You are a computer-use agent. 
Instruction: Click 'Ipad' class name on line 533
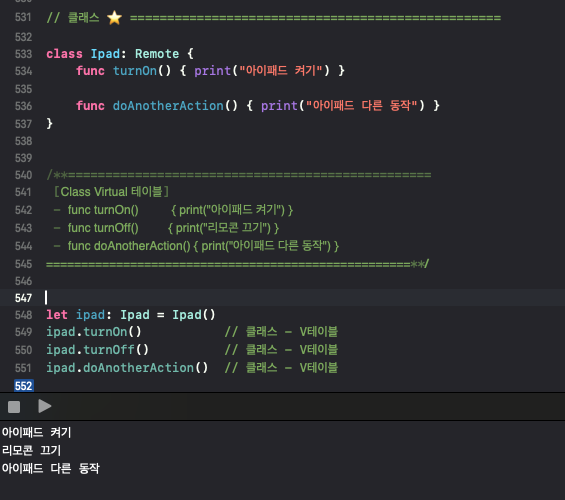tap(105, 54)
